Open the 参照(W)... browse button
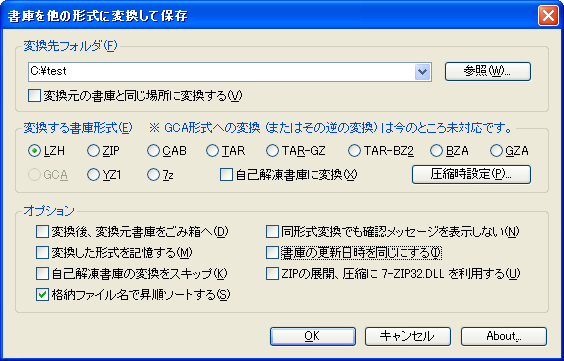This screenshot has height=361, width=564. 488,72
